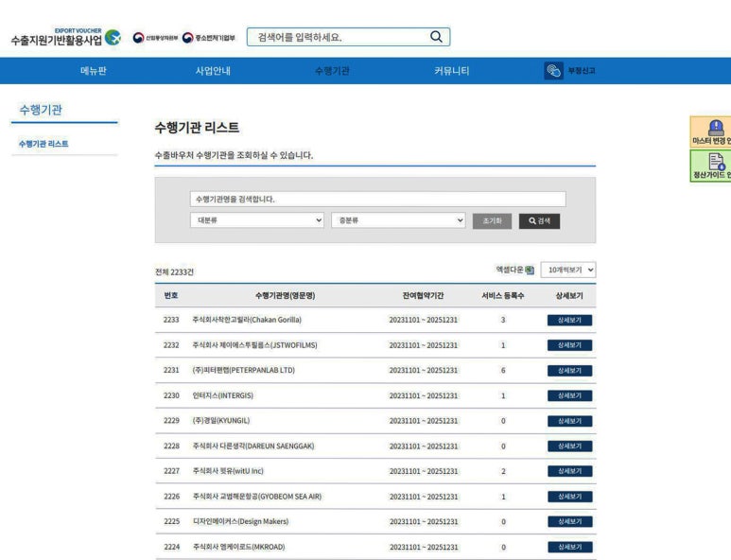731x560 pixels.
Task: Open the 부정신고 link text
Action: coord(582,71)
